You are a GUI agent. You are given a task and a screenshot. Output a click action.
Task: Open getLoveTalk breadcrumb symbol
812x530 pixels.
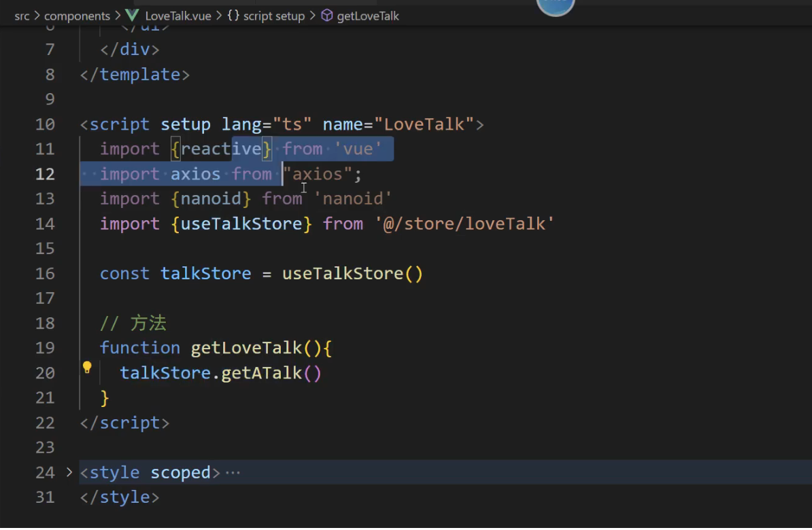tap(368, 16)
